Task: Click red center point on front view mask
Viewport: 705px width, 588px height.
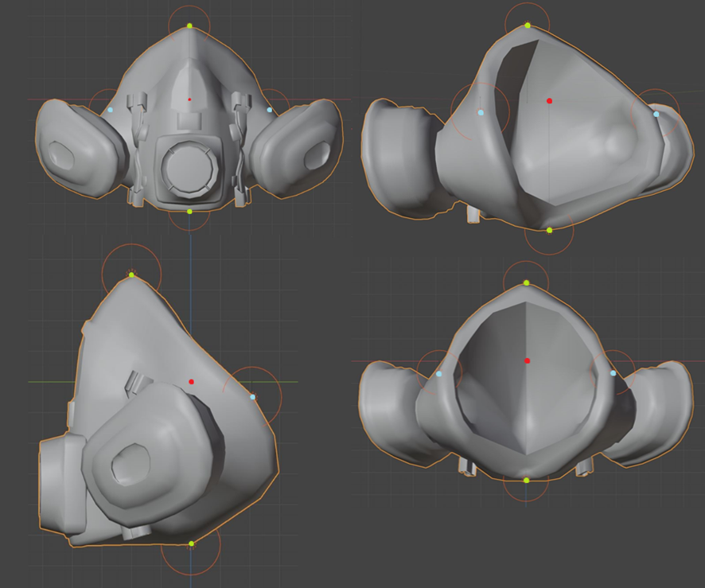Action: click(x=189, y=99)
